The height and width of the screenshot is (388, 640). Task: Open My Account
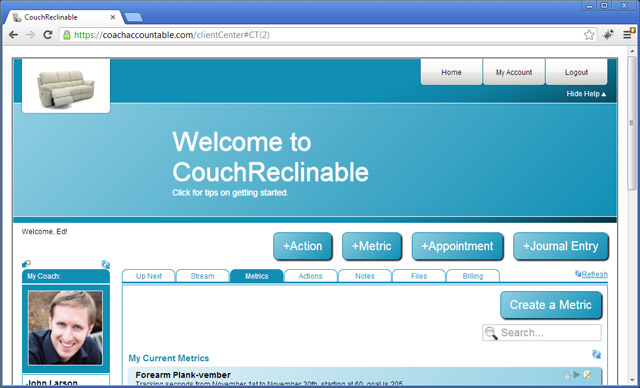(x=514, y=72)
